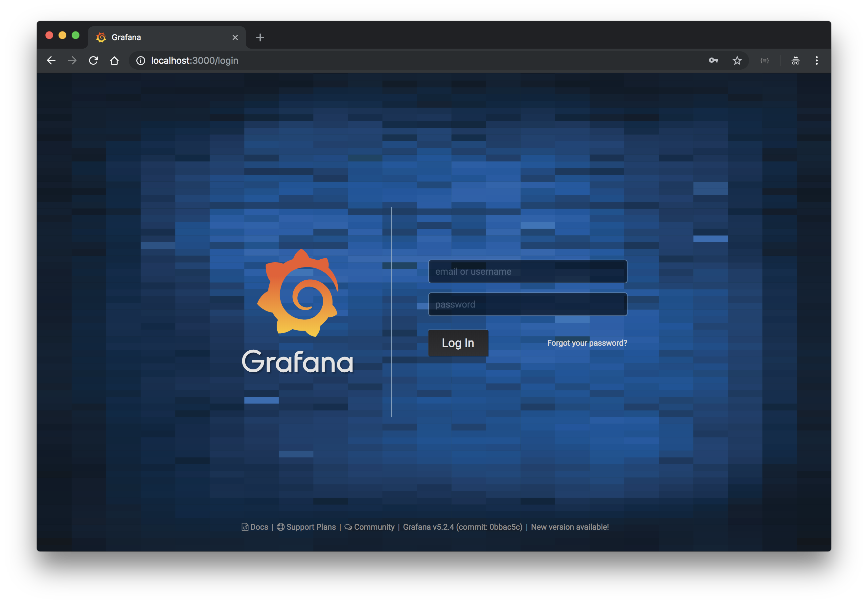Click the email or username field
Image resolution: width=868 pixels, height=604 pixels.
point(527,271)
